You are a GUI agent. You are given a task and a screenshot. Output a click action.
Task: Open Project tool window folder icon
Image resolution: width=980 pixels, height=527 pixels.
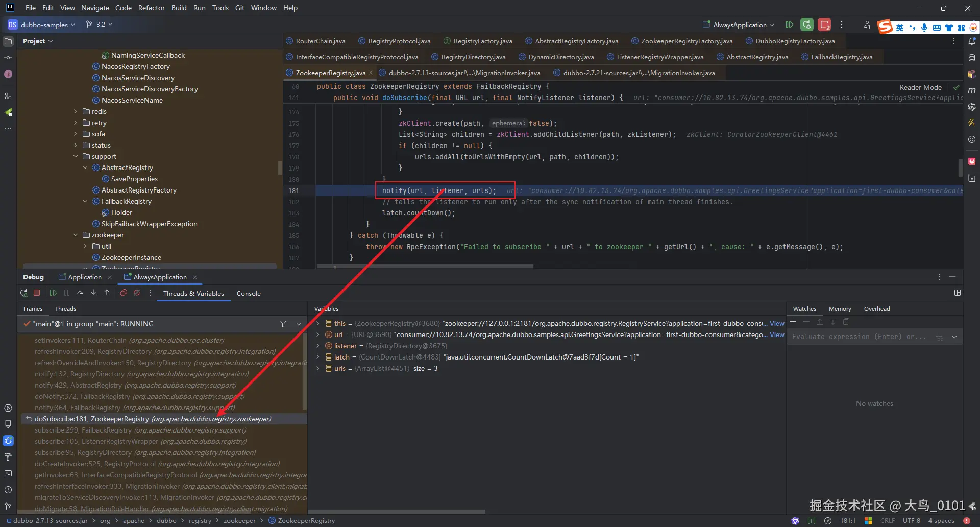point(8,41)
